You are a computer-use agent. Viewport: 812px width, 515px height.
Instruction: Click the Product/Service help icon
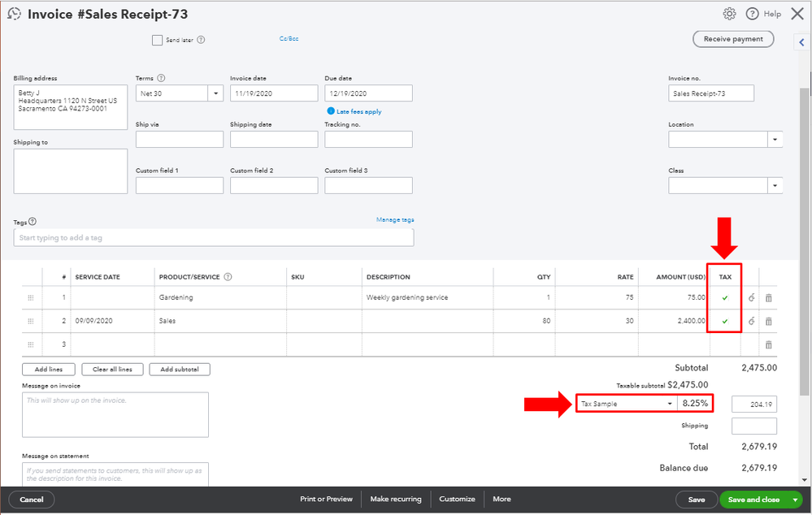228,277
